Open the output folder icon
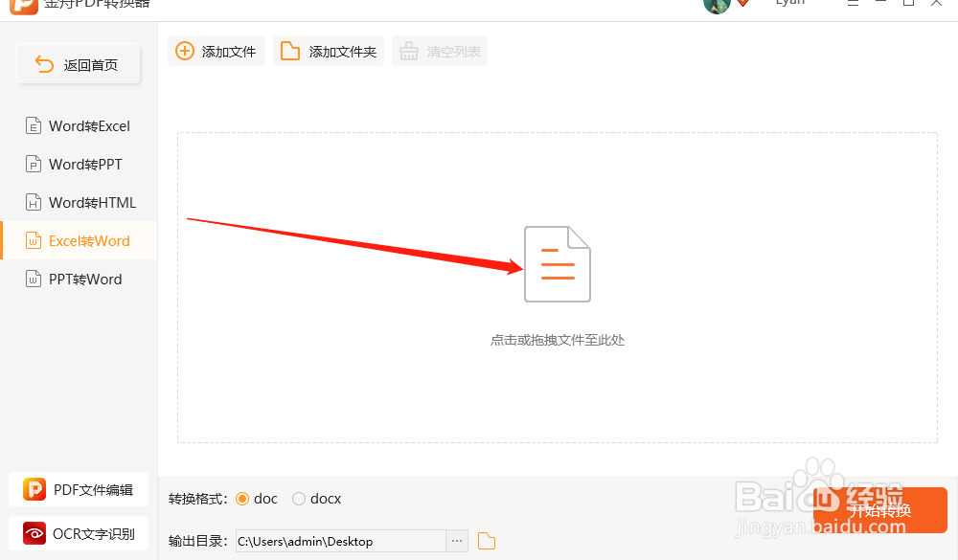The image size is (958, 560). tap(487, 541)
